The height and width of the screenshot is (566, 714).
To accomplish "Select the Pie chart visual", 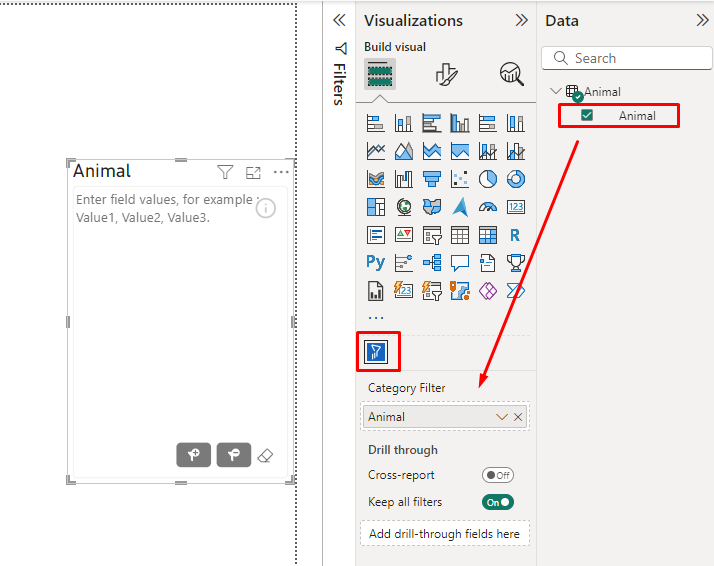I will [488, 179].
